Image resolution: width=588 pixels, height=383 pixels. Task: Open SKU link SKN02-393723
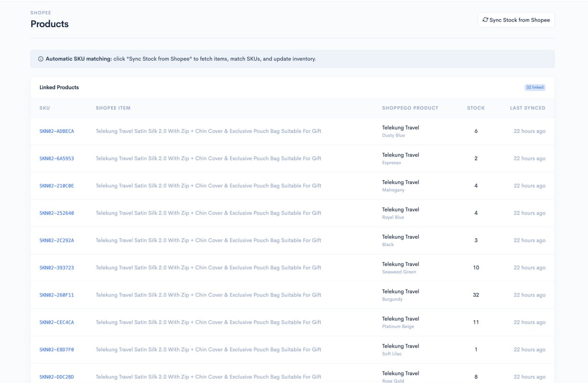pos(57,268)
